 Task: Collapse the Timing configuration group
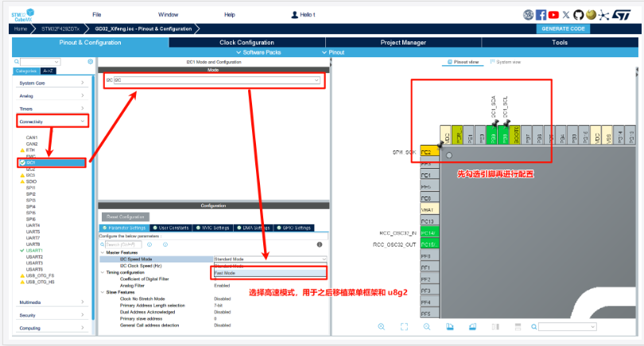pyautogui.click(x=103, y=273)
